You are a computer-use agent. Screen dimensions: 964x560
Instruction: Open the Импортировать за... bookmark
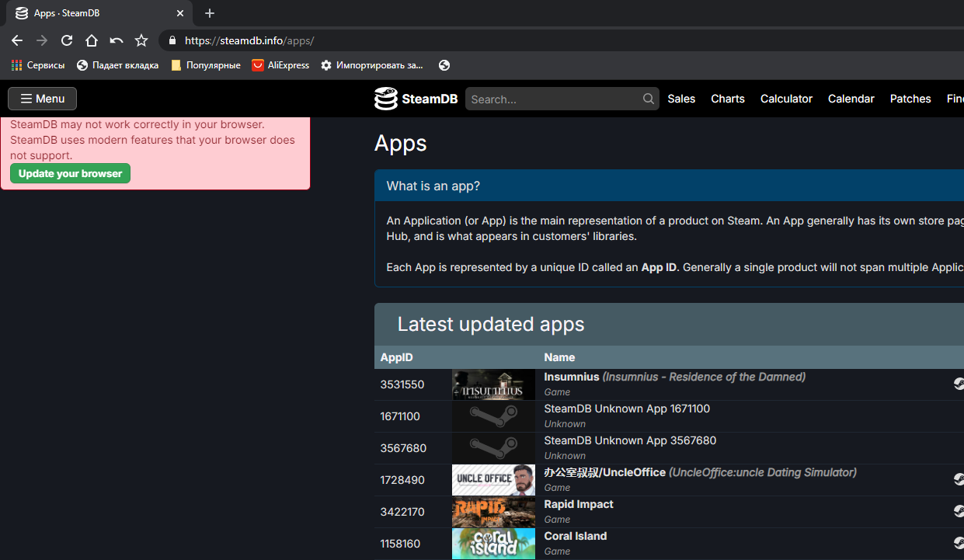tap(373, 65)
